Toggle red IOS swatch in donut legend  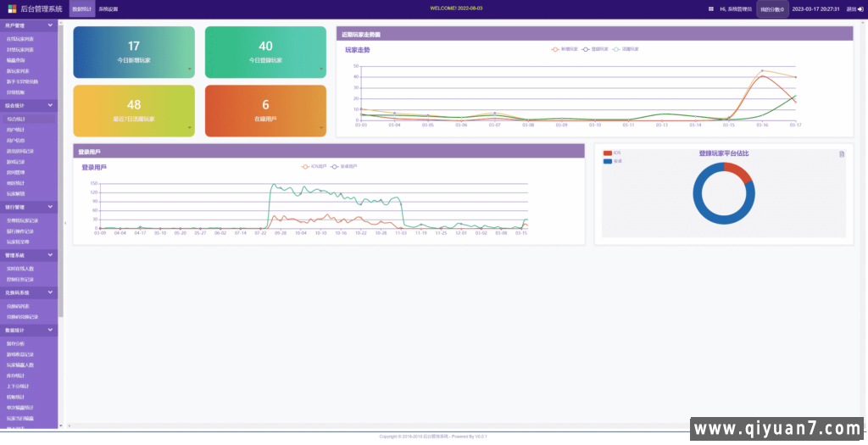click(607, 153)
